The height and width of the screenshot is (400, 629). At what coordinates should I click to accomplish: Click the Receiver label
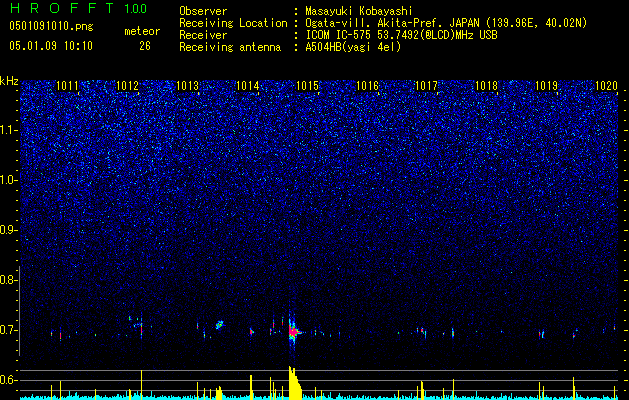click(203, 35)
